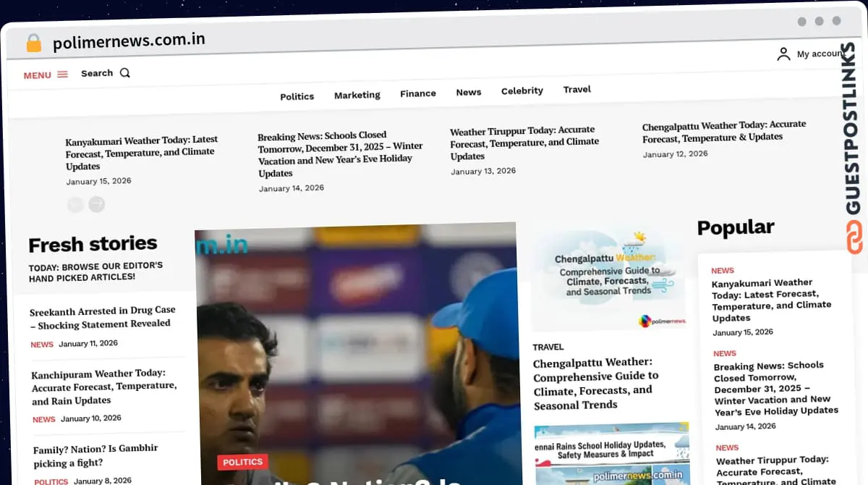
Task: Open Popular Kanyakumari Weather Today article
Action: [x=772, y=300]
